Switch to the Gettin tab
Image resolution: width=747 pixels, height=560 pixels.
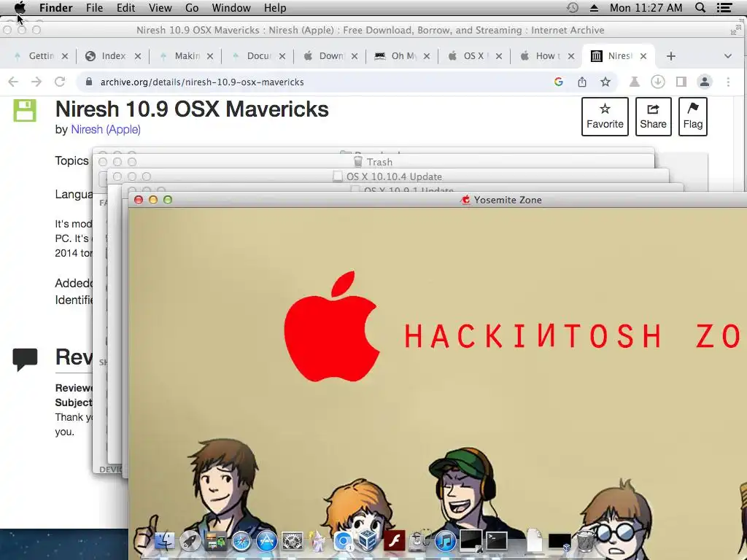click(x=41, y=56)
